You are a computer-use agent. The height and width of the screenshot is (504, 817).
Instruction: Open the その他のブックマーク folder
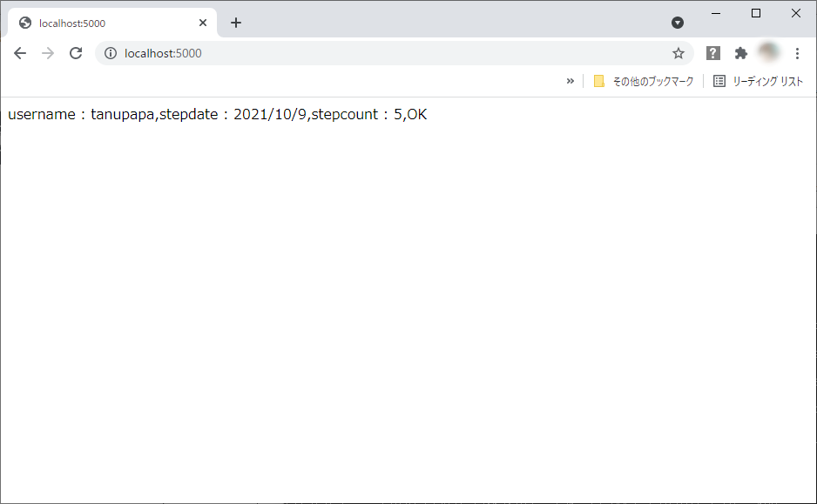coord(644,81)
